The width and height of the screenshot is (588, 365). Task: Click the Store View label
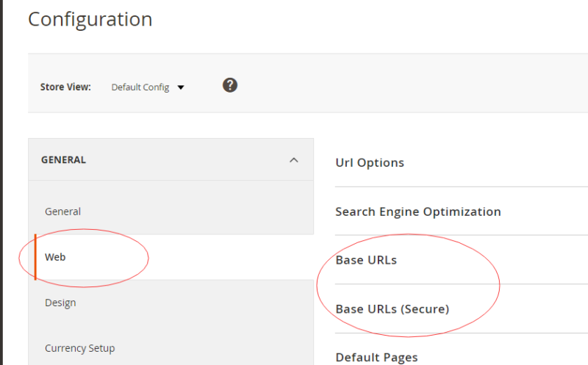(65, 87)
